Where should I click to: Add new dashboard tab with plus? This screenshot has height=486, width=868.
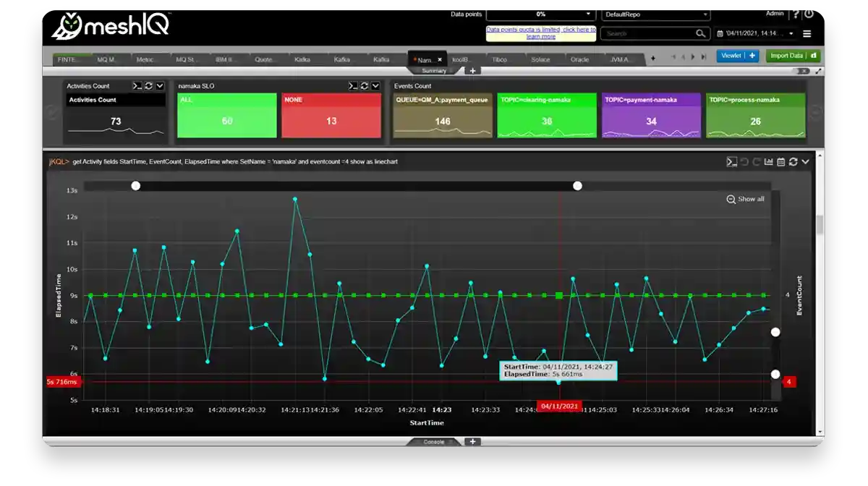(653, 59)
